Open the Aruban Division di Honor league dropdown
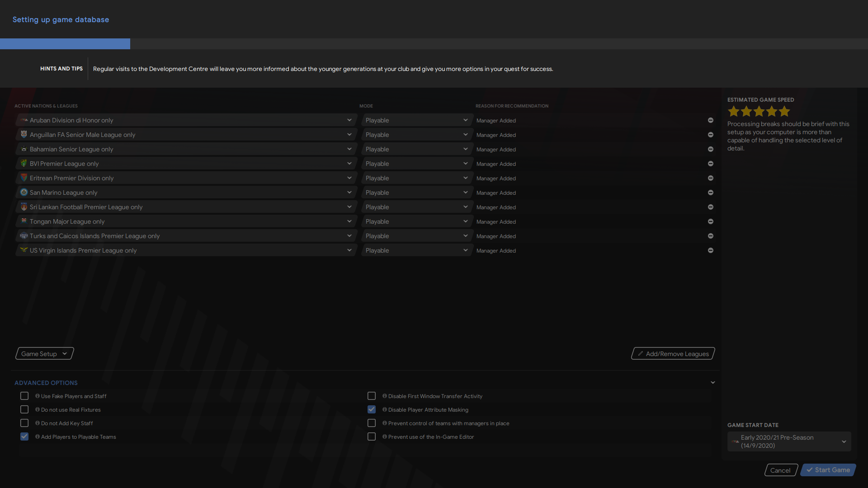The width and height of the screenshot is (868, 488). pos(186,120)
